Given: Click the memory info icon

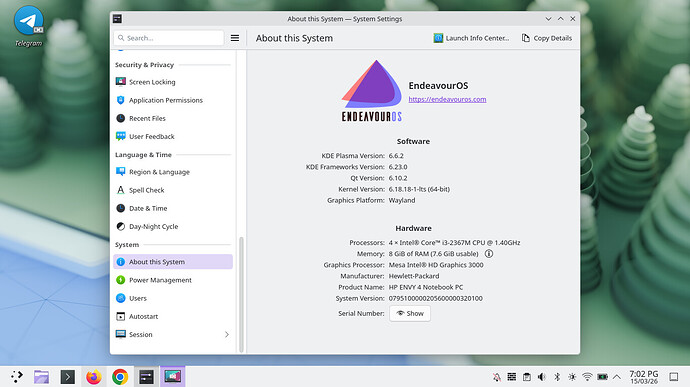Looking at the screenshot, I should (x=488, y=254).
